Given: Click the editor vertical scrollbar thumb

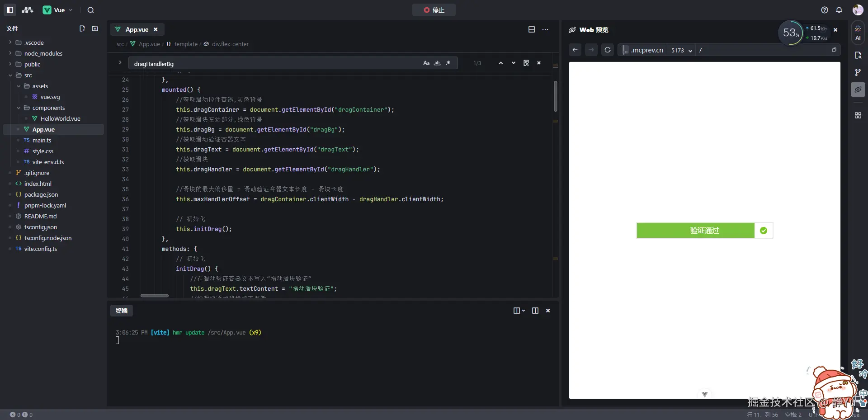Looking at the screenshot, I should [556, 96].
